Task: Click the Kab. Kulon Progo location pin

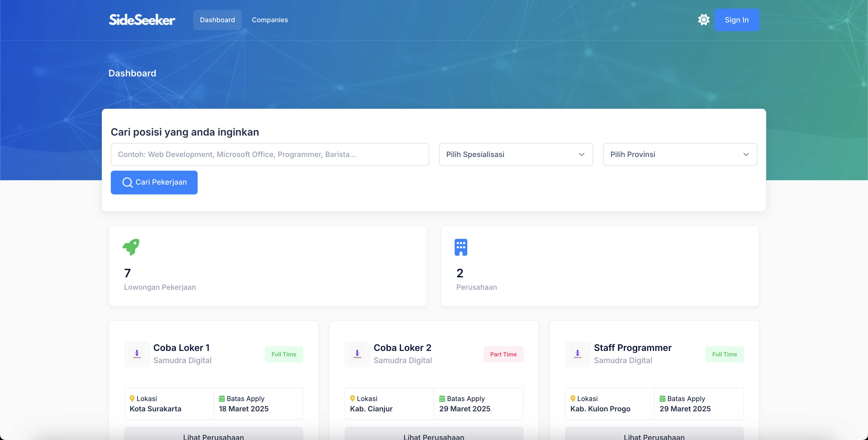Action: click(573, 398)
